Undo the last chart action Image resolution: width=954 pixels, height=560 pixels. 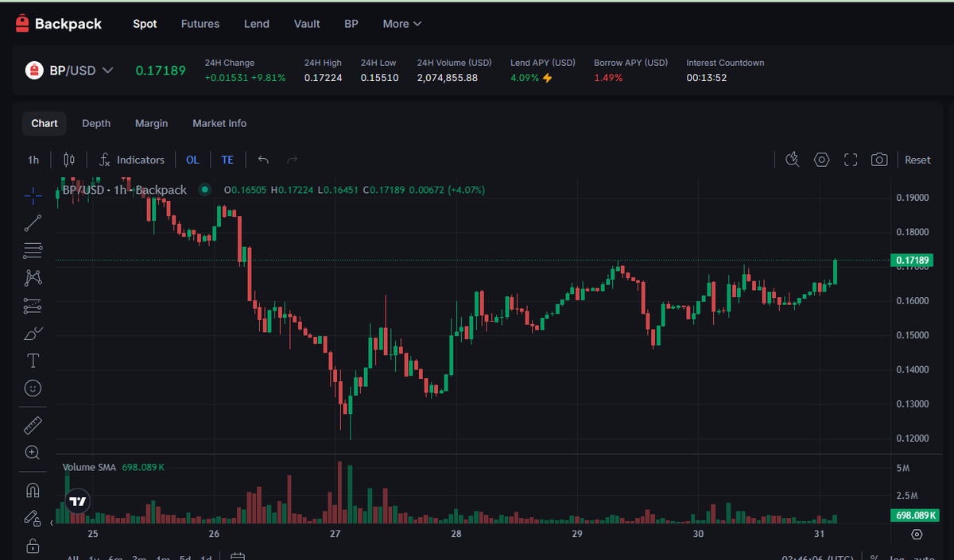pyautogui.click(x=263, y=160)
